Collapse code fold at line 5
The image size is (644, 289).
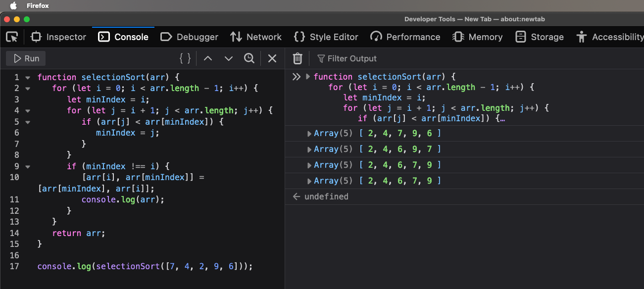pyautogui.click(x=27, y=122)
